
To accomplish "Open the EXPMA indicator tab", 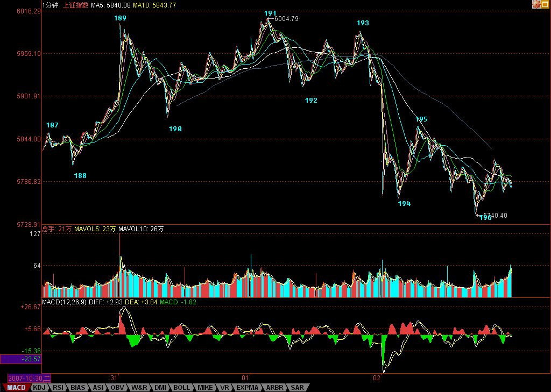I will click(247, 387).
